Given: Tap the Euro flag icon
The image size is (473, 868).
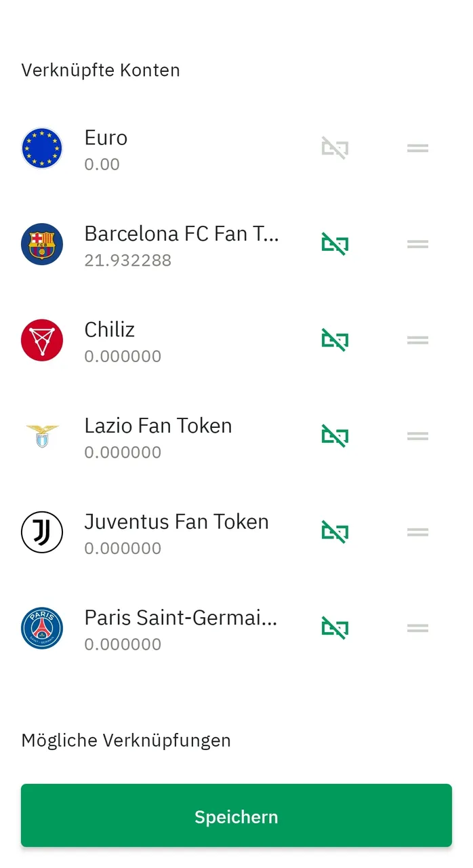Looking at the screenshot, I should pyautogui.click(x=42, y=149).
